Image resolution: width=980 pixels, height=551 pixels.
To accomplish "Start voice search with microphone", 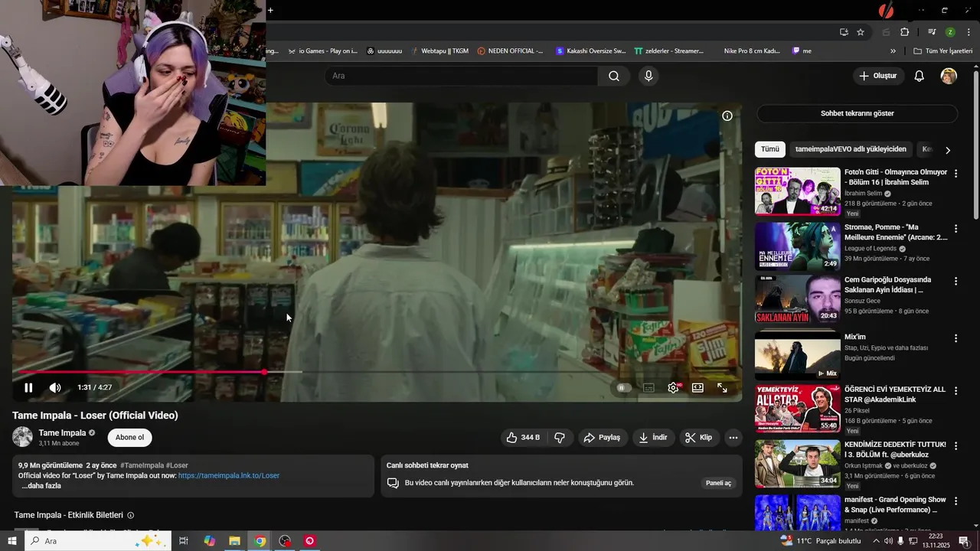I will (x=648, y=76).
